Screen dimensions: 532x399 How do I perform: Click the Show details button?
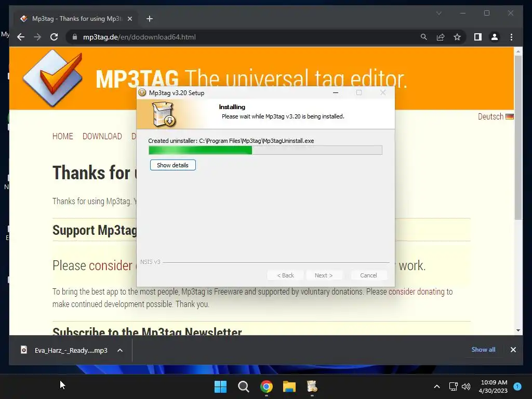pos(172,165)
